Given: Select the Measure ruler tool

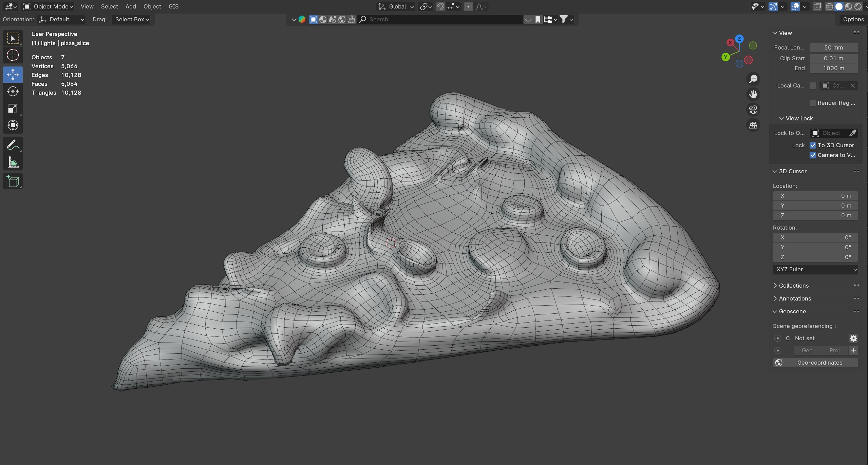Looking at the screenshot, I should (x=13, y=162).
